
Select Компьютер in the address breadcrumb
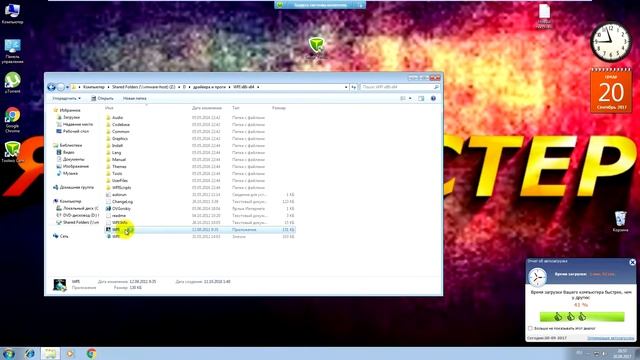click(93, 87)
